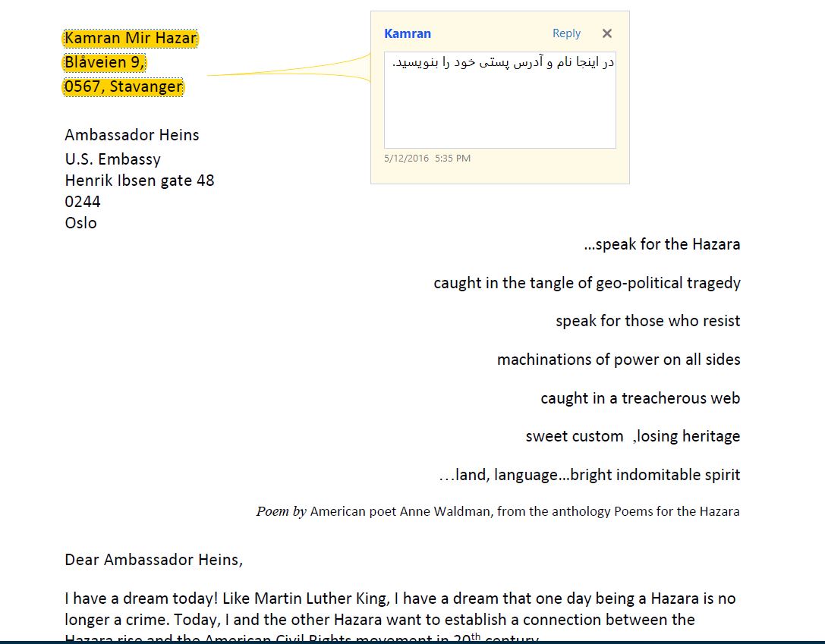Click the poem line '...speak for the Hazara'
Viewport: 825px width, 644px height.
tap(662, 244)
